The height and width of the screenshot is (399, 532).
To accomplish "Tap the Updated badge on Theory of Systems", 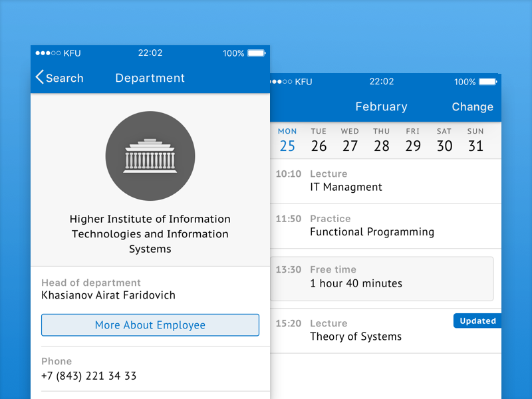I will [x=477, y=321].
